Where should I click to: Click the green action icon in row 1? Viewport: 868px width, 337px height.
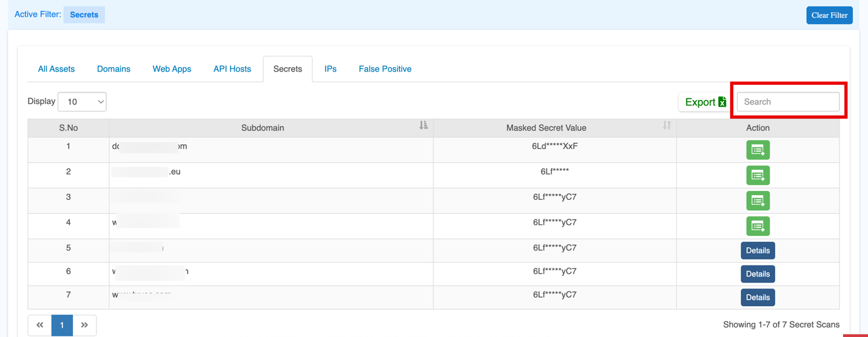(x=758, y=150)
